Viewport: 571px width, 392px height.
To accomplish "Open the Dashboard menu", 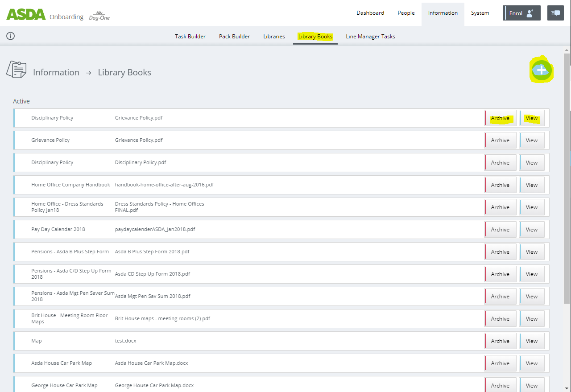I will 370,13.
